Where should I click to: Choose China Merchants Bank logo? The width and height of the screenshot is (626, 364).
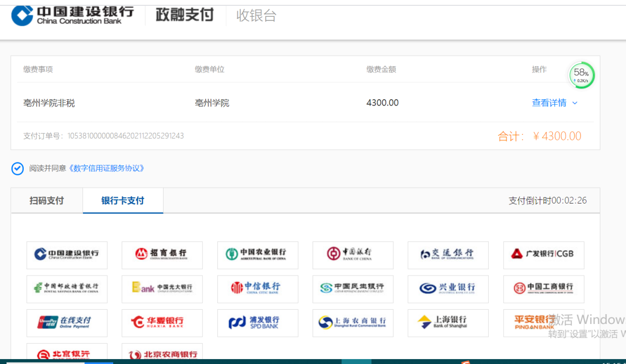click(162, 255)
